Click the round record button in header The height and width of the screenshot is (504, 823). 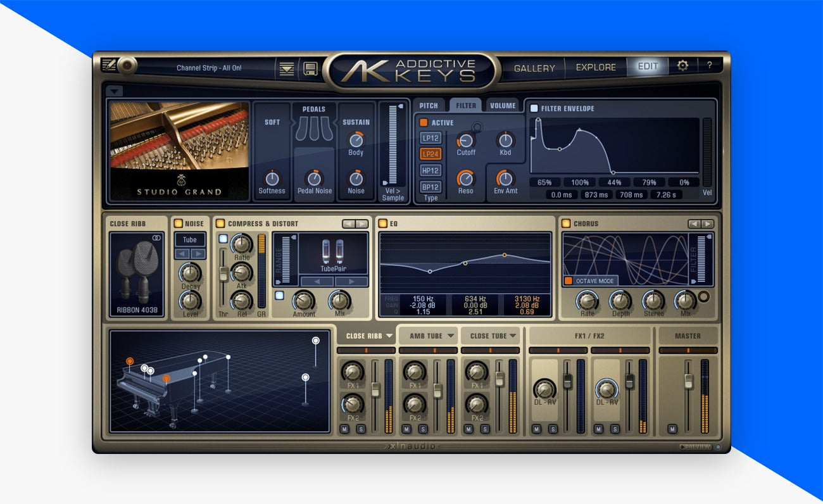(128, 65)
